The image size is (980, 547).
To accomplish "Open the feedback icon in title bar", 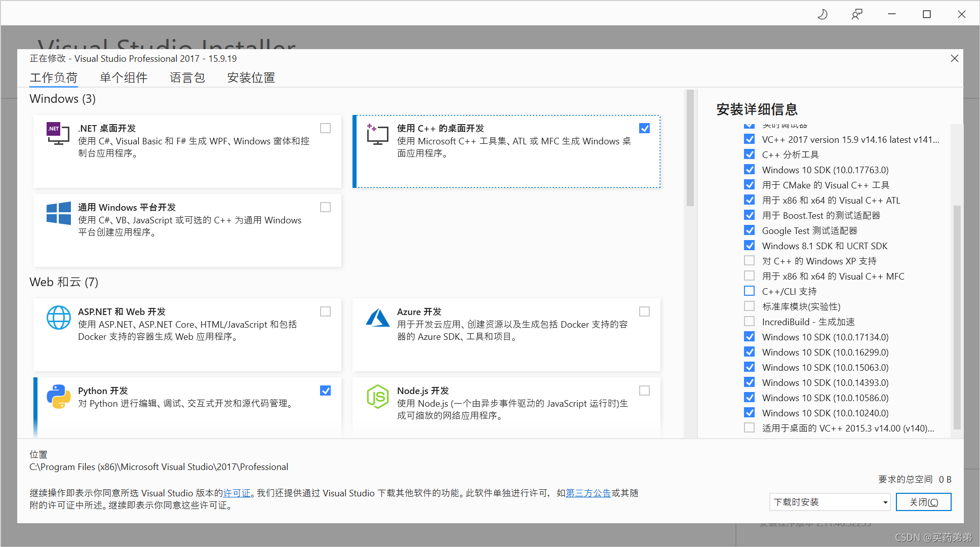I will (x=857, y=14).
